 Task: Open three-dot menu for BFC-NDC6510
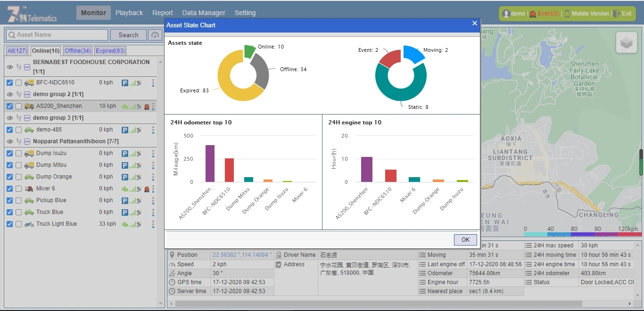coord(153,83)
